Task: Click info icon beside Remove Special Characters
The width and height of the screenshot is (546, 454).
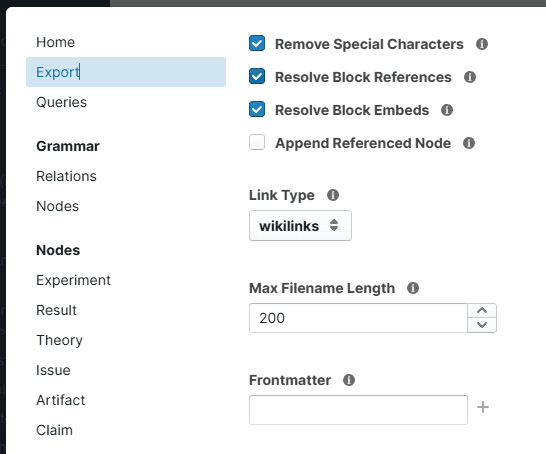Action: tap(482, 44)
